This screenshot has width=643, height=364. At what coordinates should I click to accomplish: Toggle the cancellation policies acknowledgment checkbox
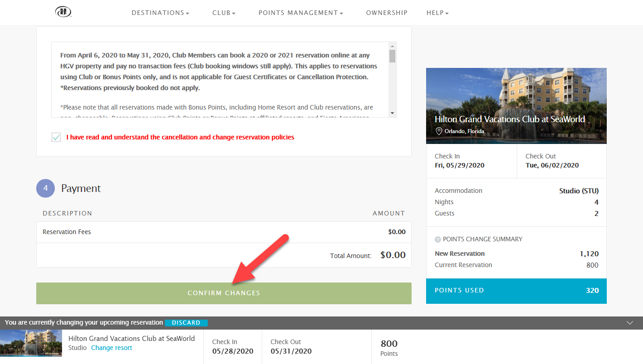pyautogui.click(x=56, y=137)
